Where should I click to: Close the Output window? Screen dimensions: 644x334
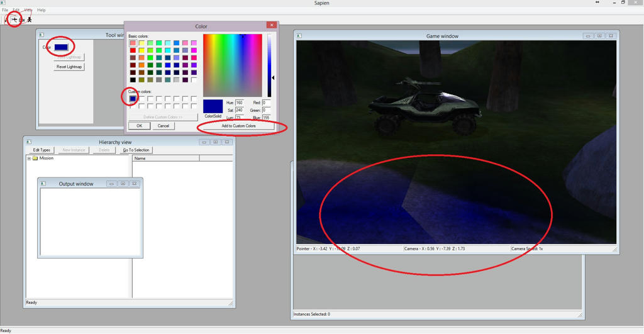[x=135, y=184]
